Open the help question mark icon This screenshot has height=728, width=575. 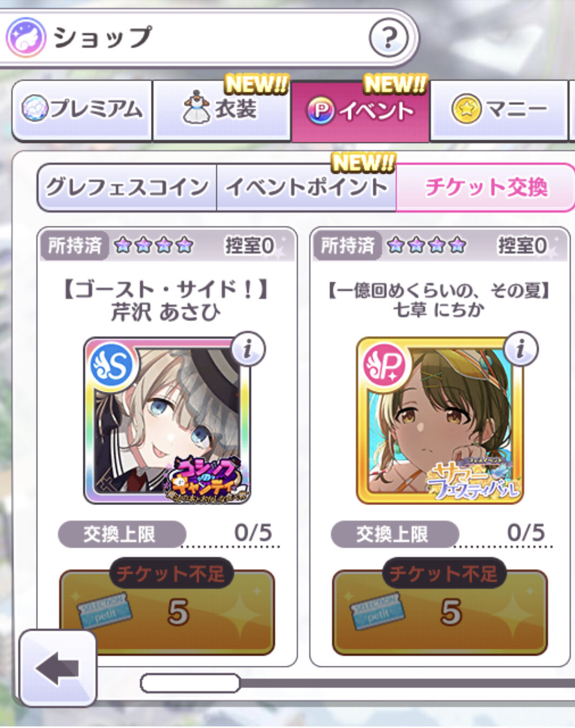click(x=388, y=38)
